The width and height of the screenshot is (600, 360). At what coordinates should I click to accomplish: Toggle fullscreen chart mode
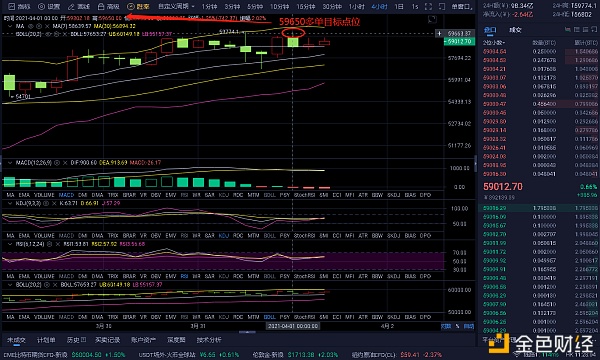pyautogui.click(x=429, y=7)
